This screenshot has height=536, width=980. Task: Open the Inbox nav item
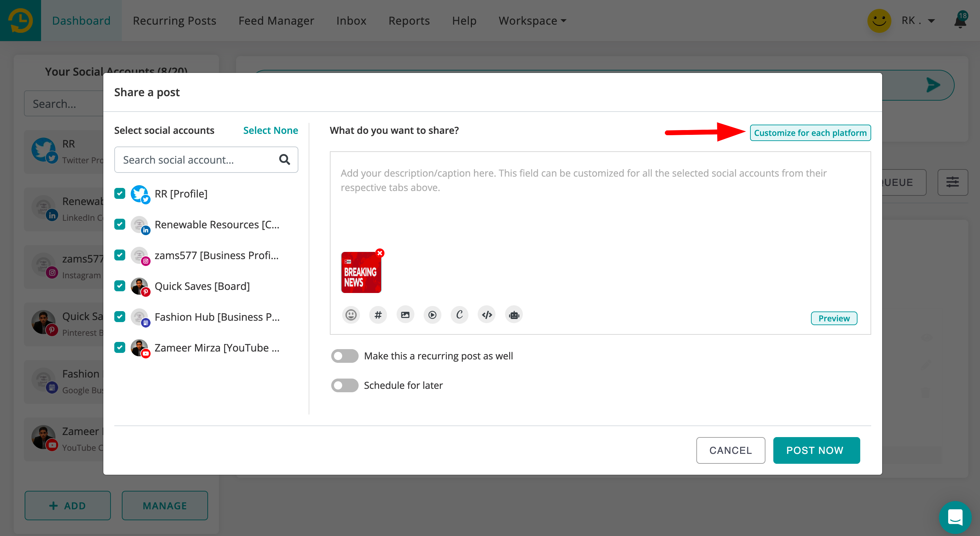pos(351,21)
